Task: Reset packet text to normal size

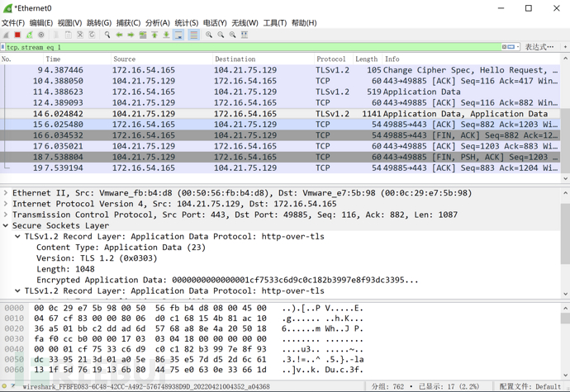Action: [233, 35]
